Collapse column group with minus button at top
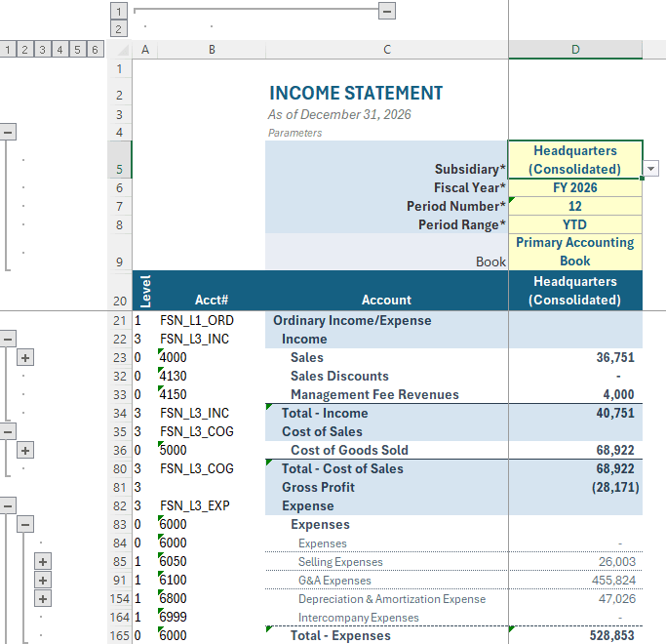The width and height of the screenshot is (666, 644). click(387, 11)
